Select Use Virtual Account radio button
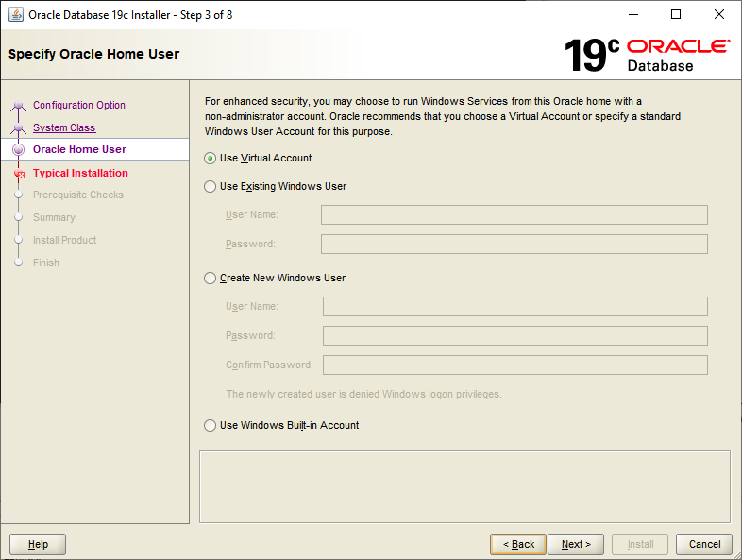Viewport: 742px width, 560px height. pyautogui.click(x=211, y=158)
